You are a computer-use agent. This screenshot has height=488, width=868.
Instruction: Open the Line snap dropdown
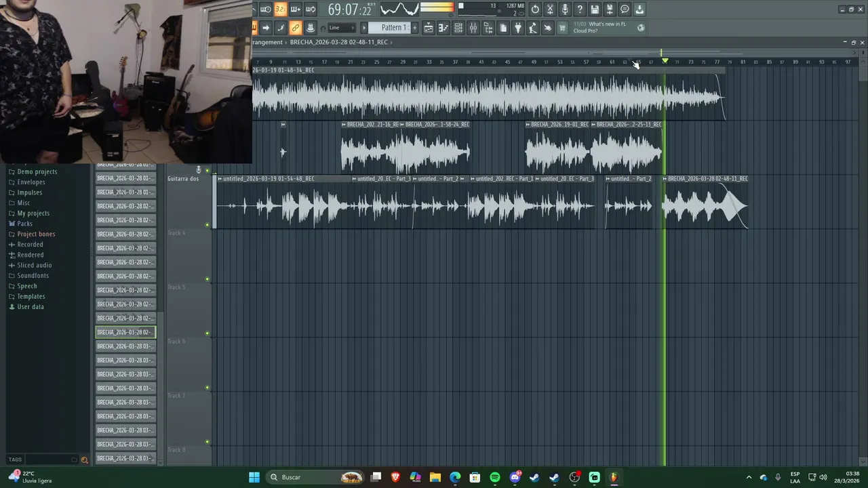pos(342,28)
